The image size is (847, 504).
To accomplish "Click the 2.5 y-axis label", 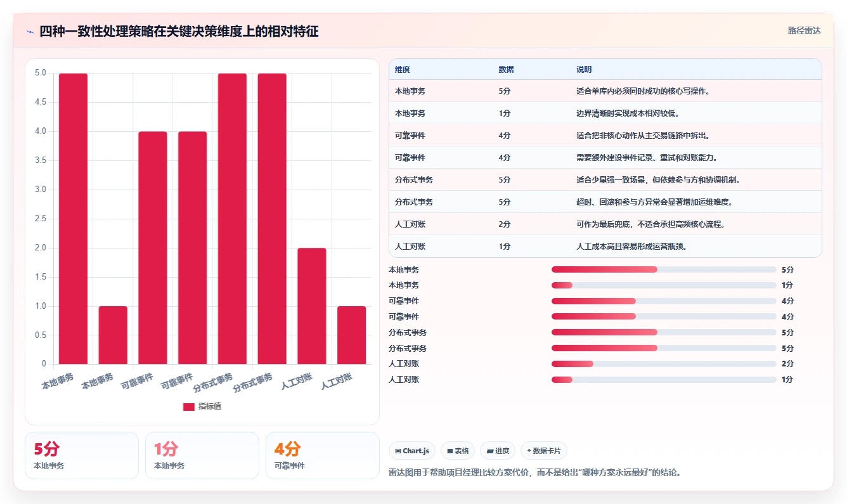I will click(41, 219).
